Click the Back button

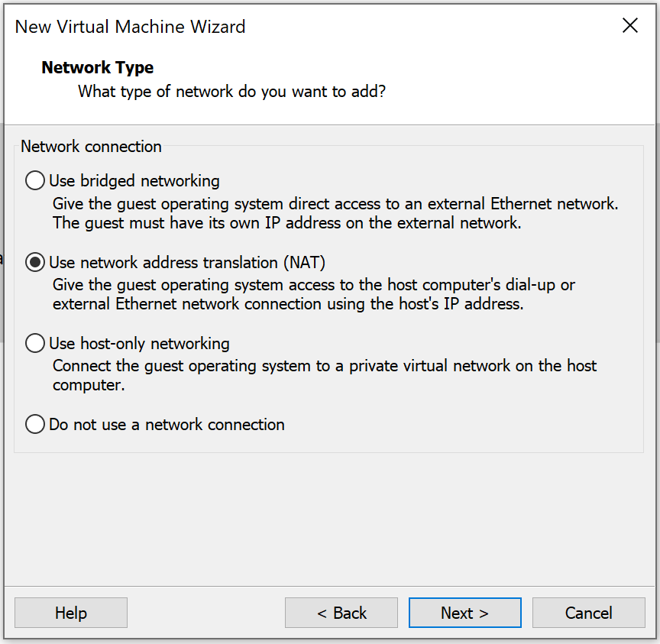(x=341, y=612)
